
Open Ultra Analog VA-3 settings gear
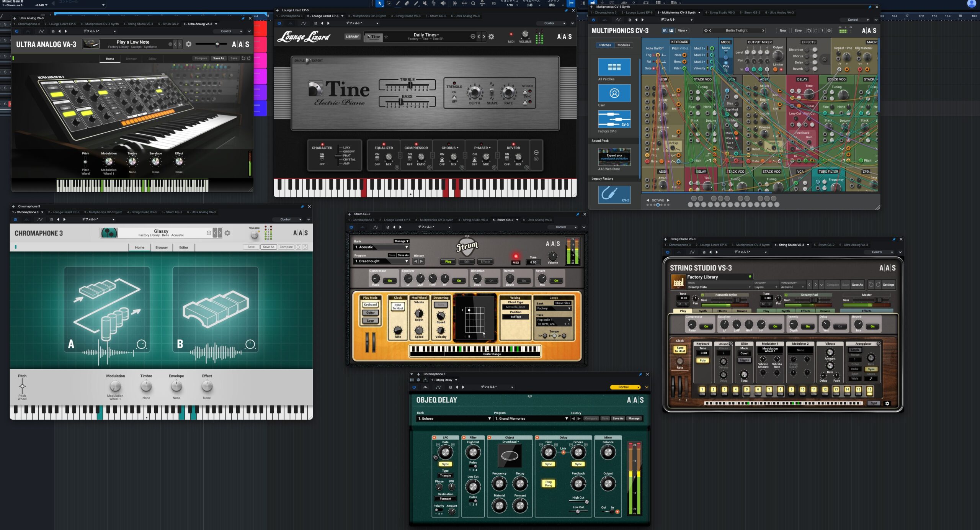coord(188,44)
